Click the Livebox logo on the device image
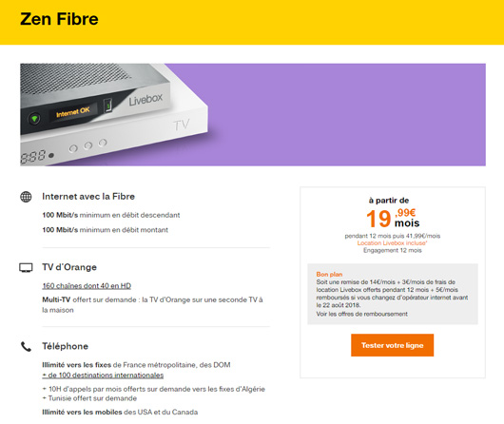Viewport: 504px width, 424px height. pyautogui.click(x=145, y=99)
